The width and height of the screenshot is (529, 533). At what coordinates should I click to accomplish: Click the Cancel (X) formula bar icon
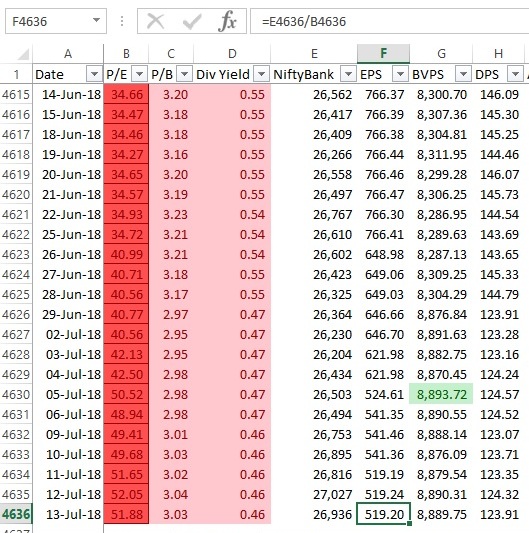[x=155, y=21]
